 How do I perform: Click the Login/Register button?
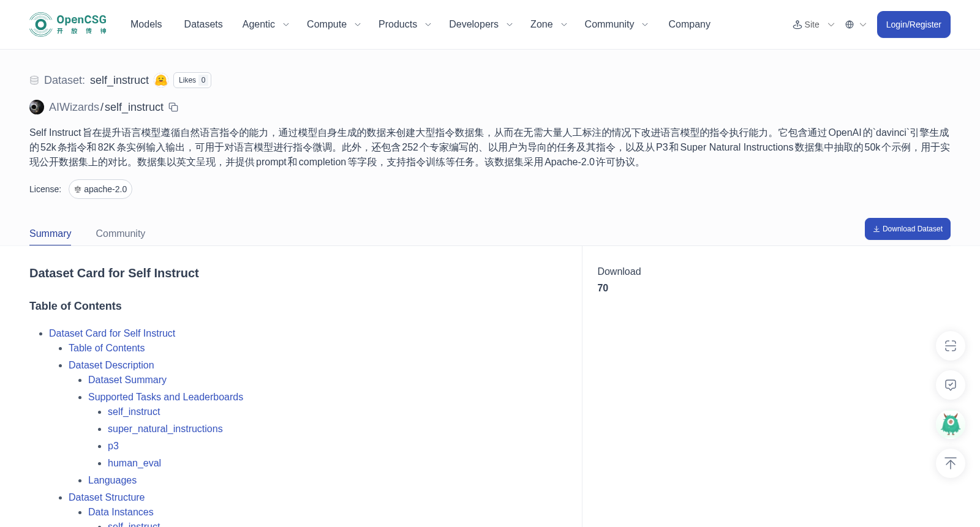[x=914, y=24]
